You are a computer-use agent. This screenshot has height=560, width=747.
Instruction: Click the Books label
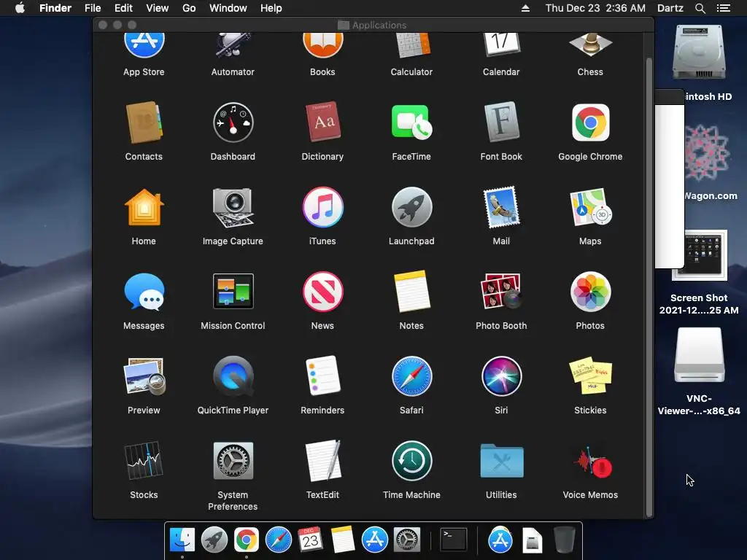point(322,72)
